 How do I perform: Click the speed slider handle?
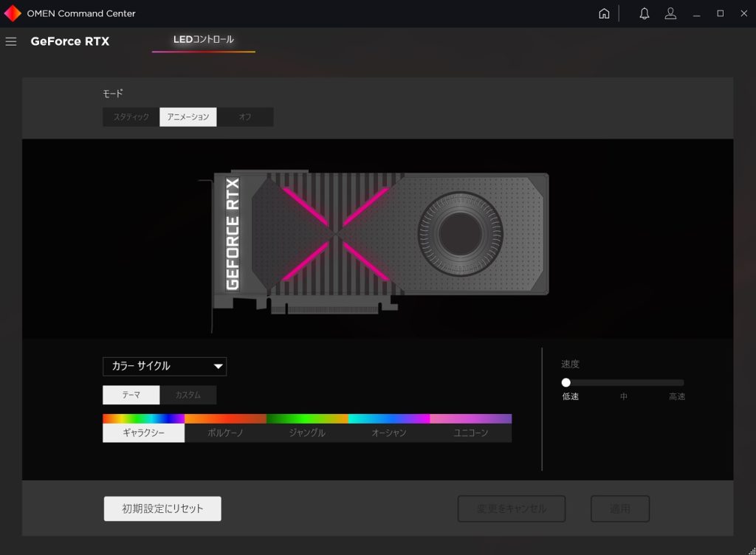pyautogui.click(x=566, y=382)
